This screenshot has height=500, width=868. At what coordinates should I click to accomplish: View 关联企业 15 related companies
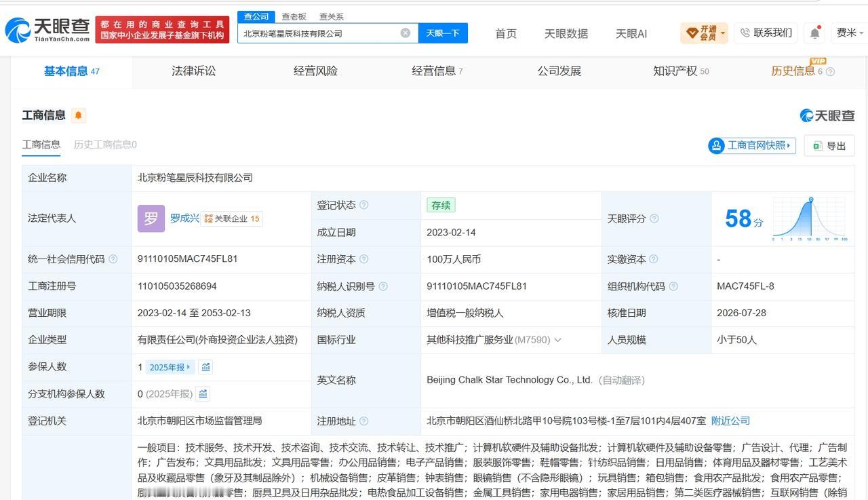coord(232,218)
